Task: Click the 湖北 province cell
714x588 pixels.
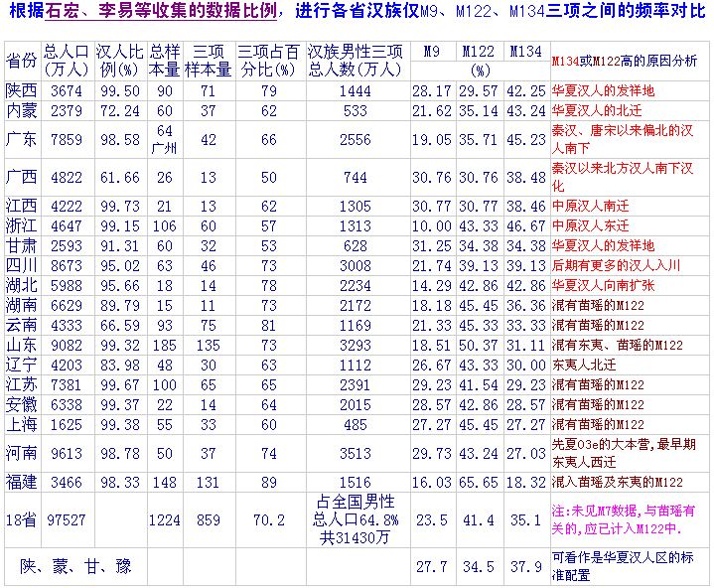Action: [x=21, y=286]
